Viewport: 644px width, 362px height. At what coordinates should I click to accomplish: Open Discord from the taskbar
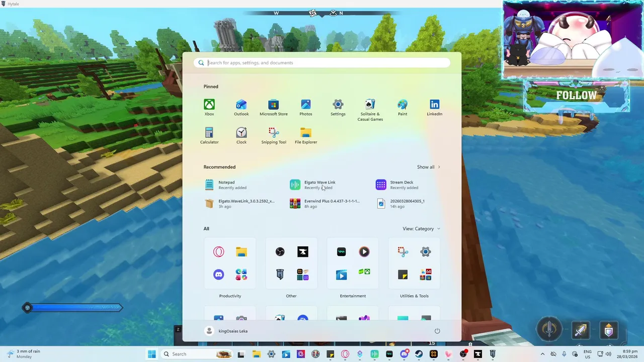pos(404,354)
